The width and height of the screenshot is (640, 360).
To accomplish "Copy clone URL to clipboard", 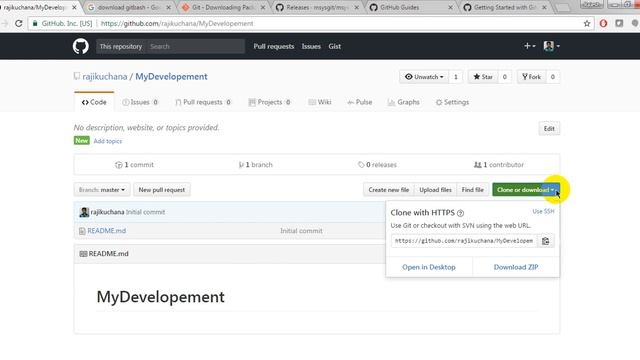I will 545,241.
